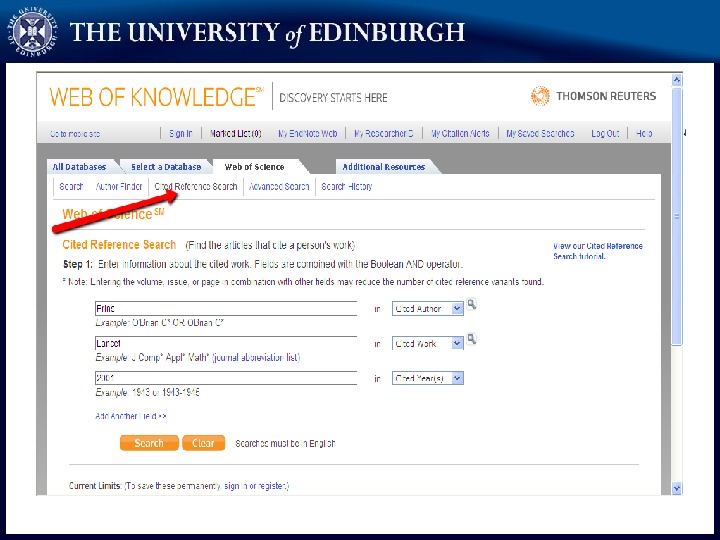Image resolution: width=720 pixels, height=540 pixels.
Task: Click the vertical scrollbar thumb
Action: click(x=676, y=216)
